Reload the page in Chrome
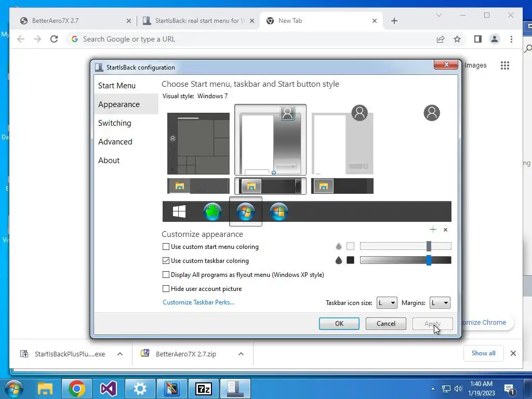532x399 pixels. point(54,39)
